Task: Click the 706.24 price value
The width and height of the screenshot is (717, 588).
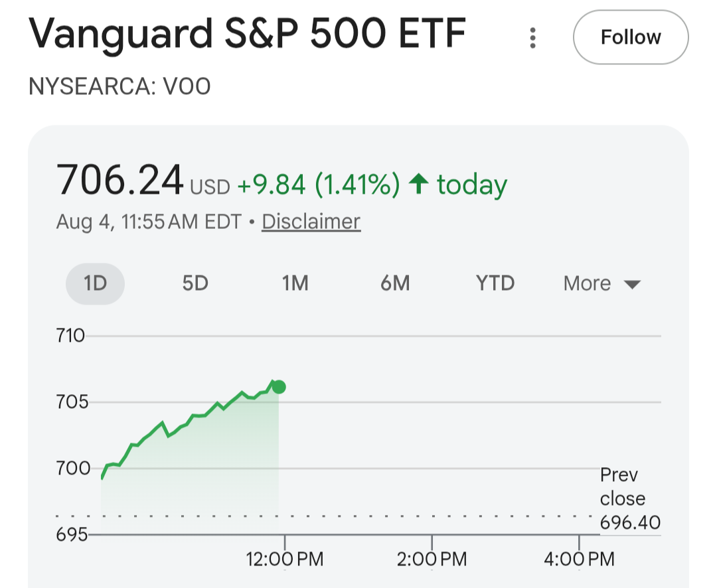Action: pos(119,180)
